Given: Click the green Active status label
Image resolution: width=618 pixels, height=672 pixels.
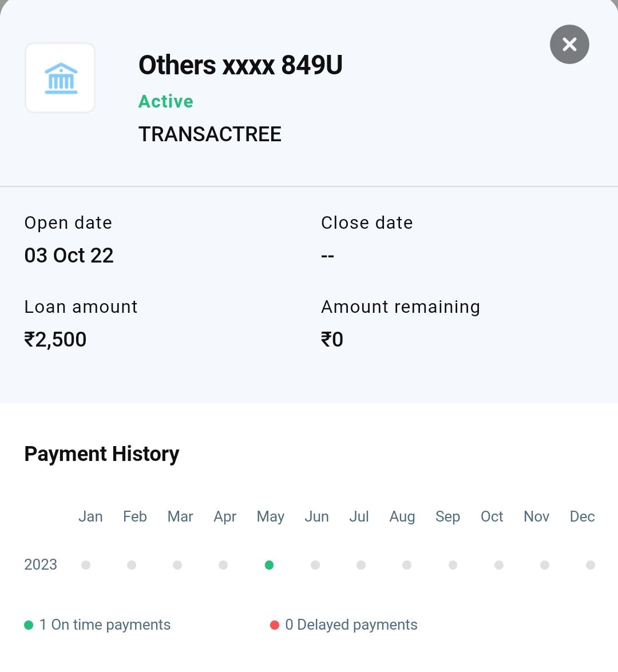Looking at the screenshot, I should pyautogui.click(x=166, y=101).
